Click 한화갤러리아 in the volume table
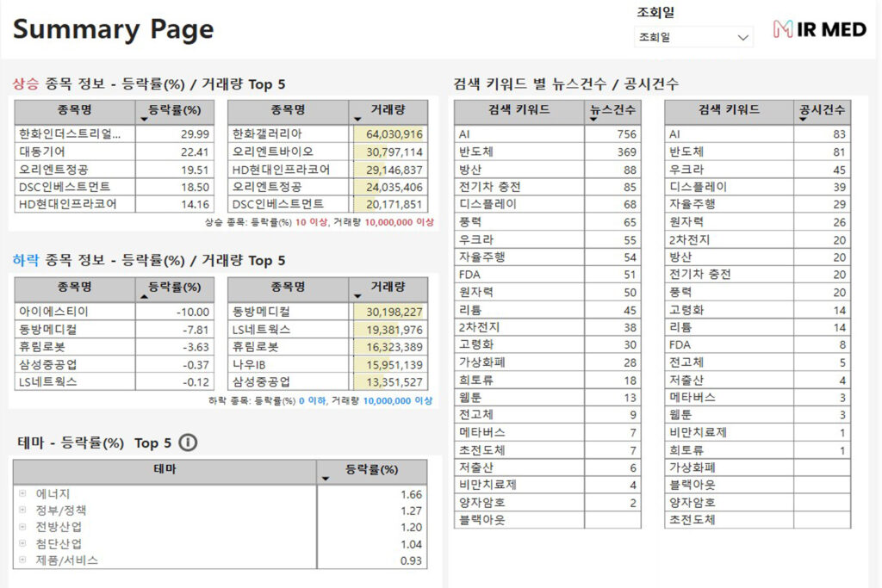Image resolution: width=882 pixels, height=588 pixels. tap(267, 133)
